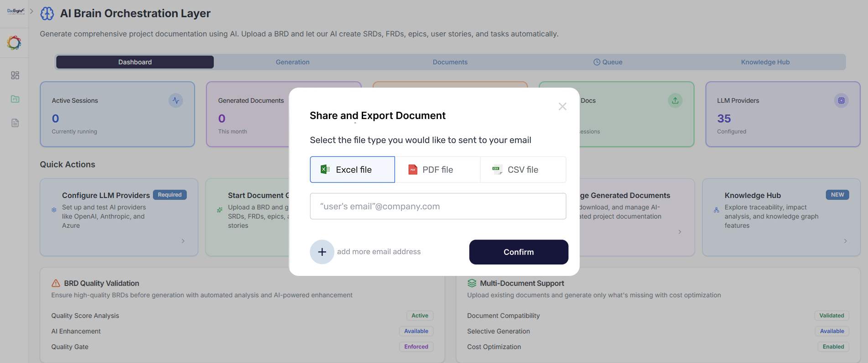
Task: Click the 'Quality Score Analysis' row
Action: click(242, 316)
